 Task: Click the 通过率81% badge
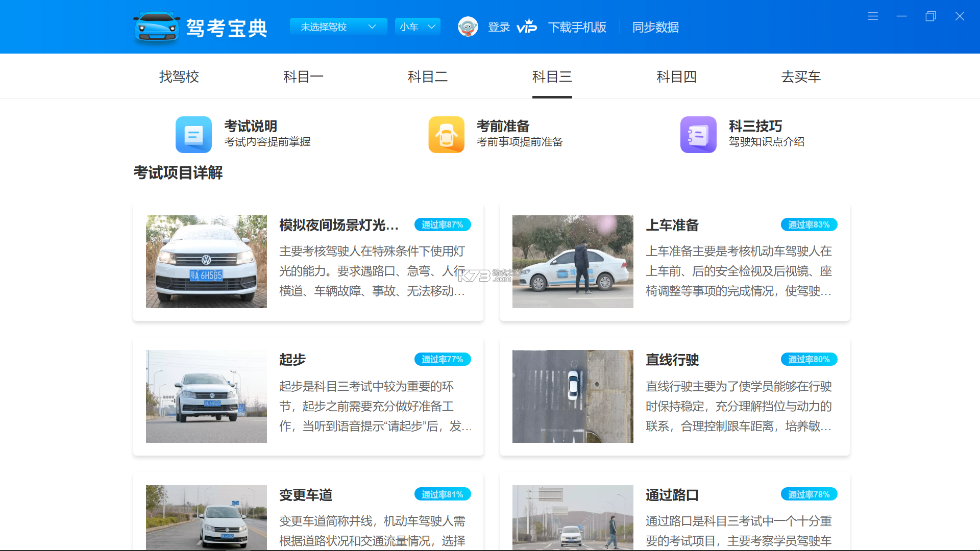(443, 494)
